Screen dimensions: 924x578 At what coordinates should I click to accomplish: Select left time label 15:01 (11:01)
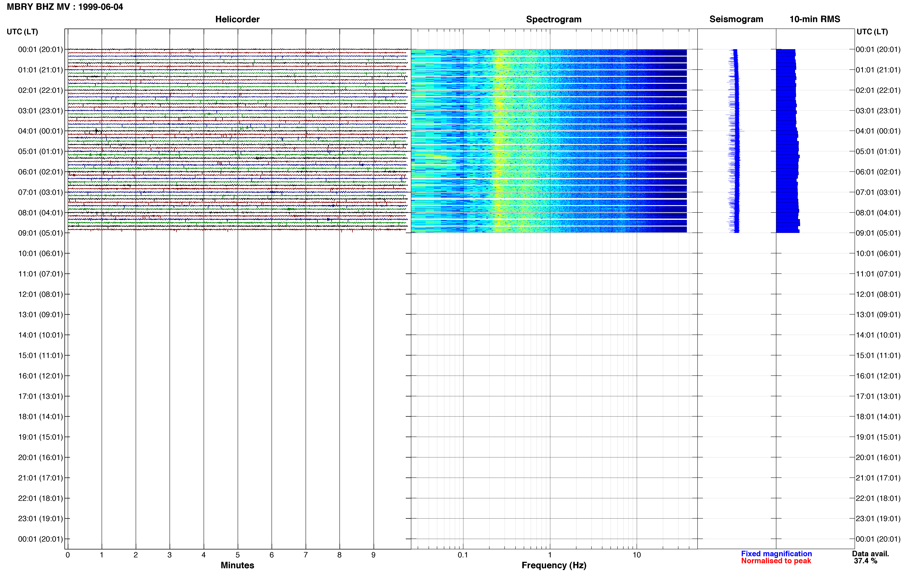[41, 356]
